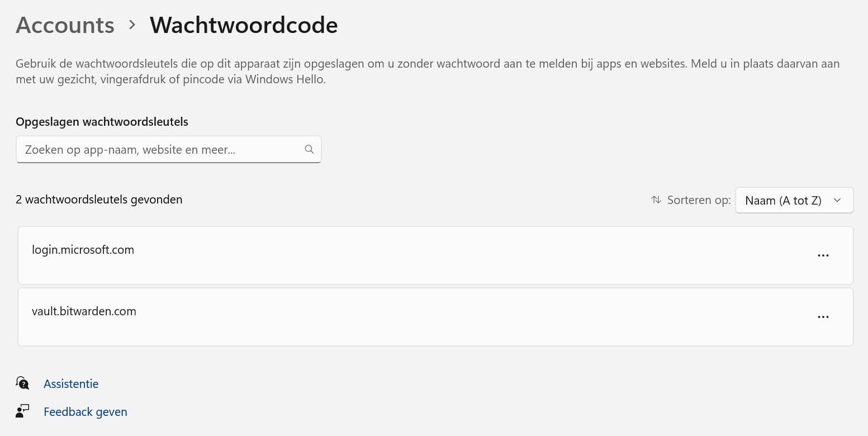Click the Wachtwoordcode page title
This screenshot has height=436, width=868.
244,25
